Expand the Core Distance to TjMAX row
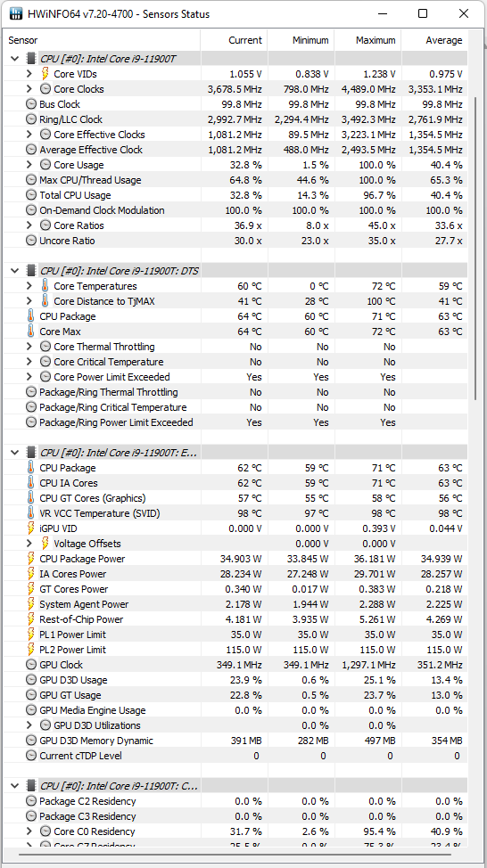 29,301
